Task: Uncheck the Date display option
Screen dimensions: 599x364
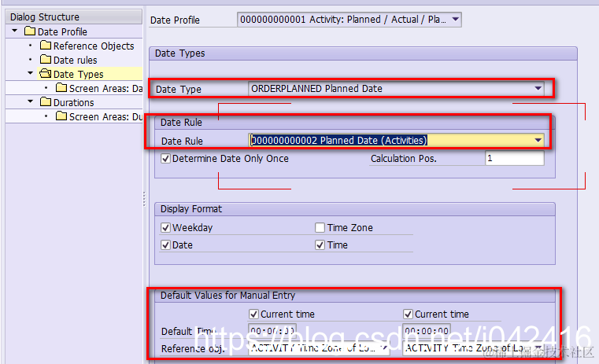Action: (165, 245)
